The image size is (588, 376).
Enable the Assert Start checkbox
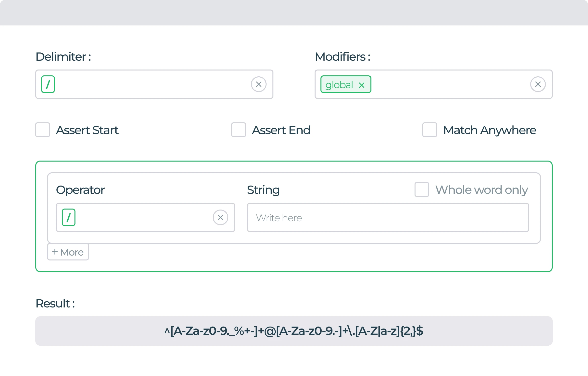coord(43,130)
